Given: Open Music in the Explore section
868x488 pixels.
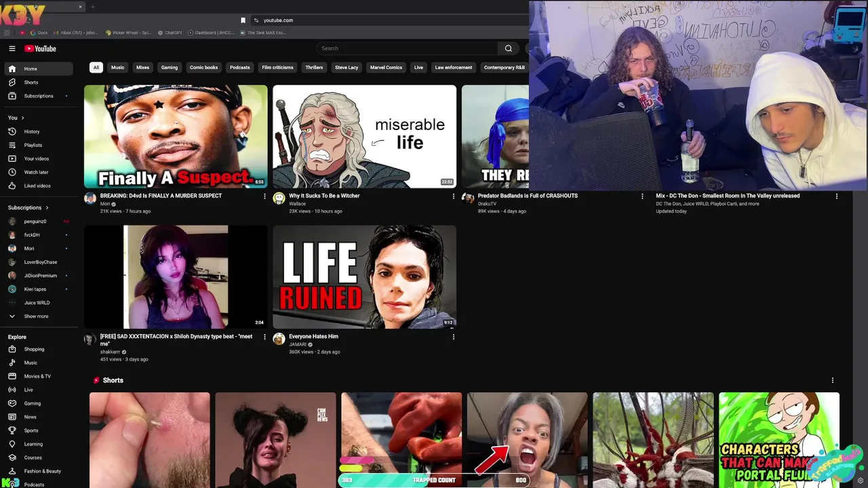Looking at the screenshot, I should click(39, 363).
